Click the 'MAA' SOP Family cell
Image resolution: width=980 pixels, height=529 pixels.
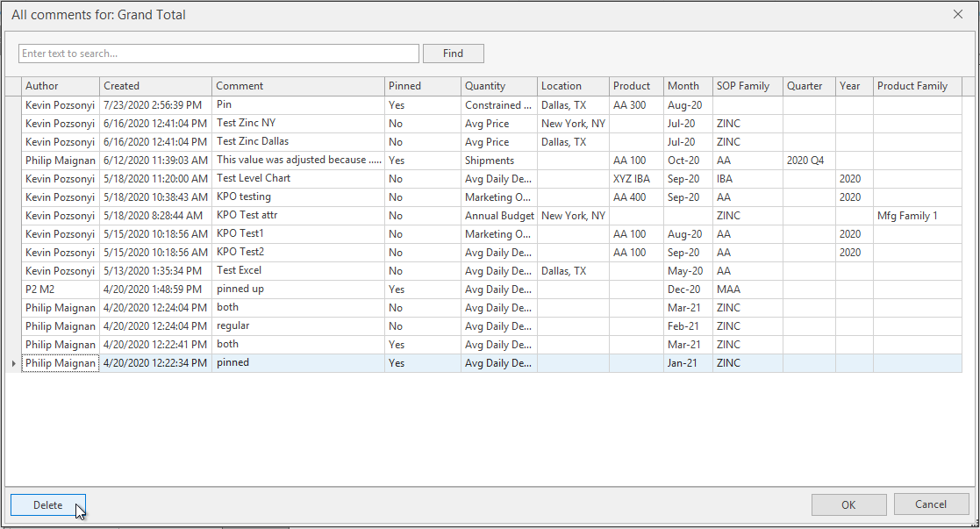tap(748, 290)
